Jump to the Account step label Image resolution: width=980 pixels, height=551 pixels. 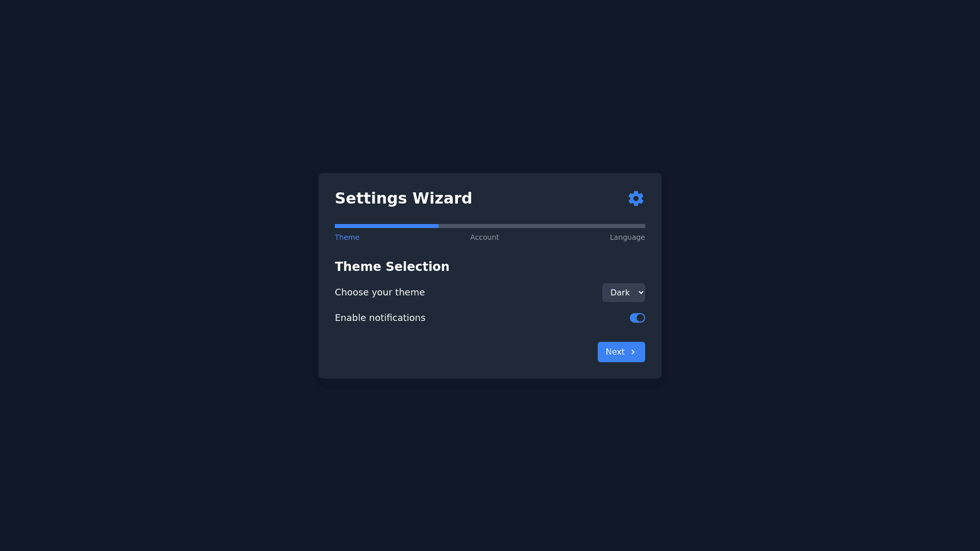click(x=484, y=237)
